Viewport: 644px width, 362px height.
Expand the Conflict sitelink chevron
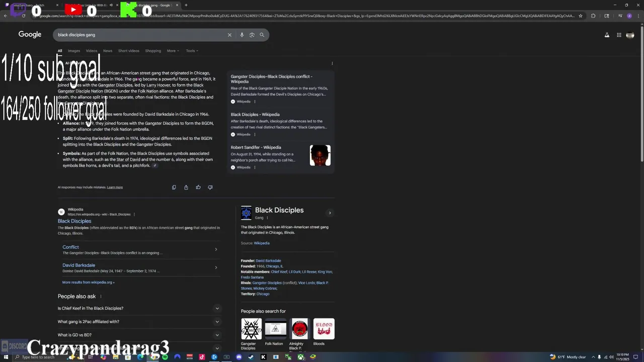pos(216,249)
